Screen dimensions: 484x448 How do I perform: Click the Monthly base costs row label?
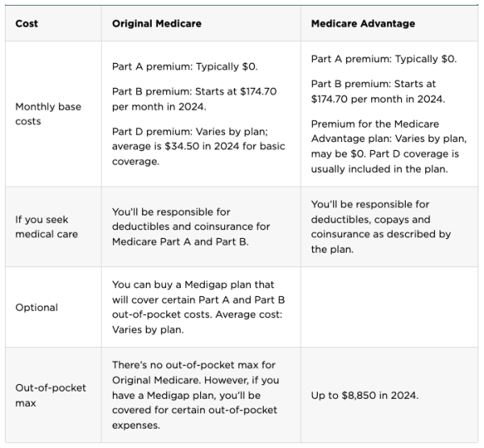coord(48,114)
